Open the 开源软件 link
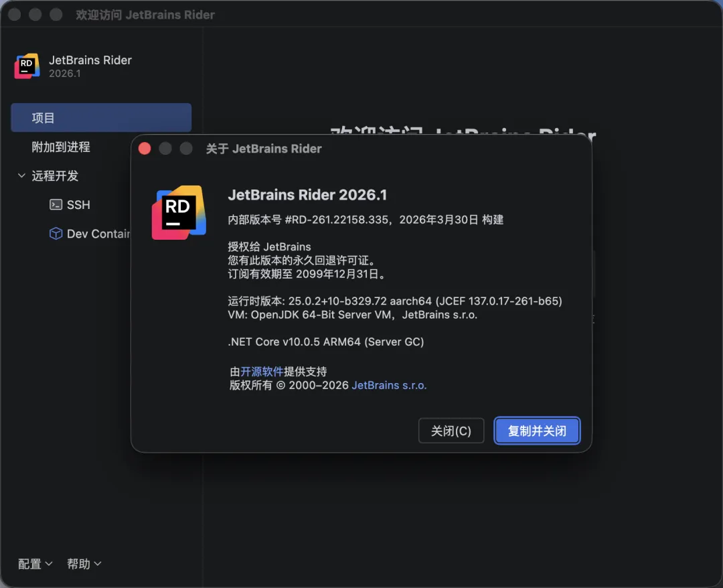 (262, 372)
